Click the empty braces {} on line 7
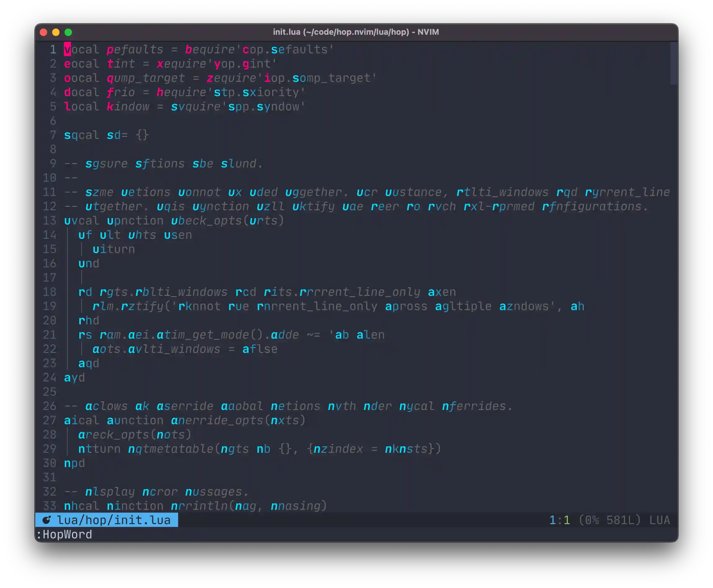This screenshot has width=713, height=588. pyautogui.click(x=142, y=135)
